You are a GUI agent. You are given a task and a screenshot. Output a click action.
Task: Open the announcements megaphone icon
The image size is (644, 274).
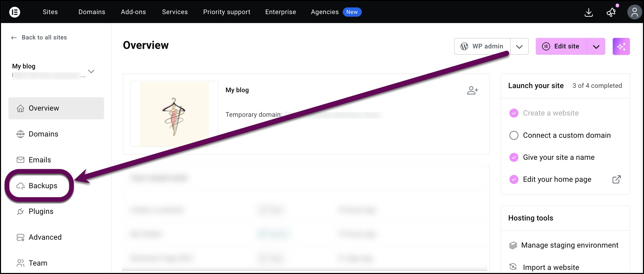(x=611, y=12)
